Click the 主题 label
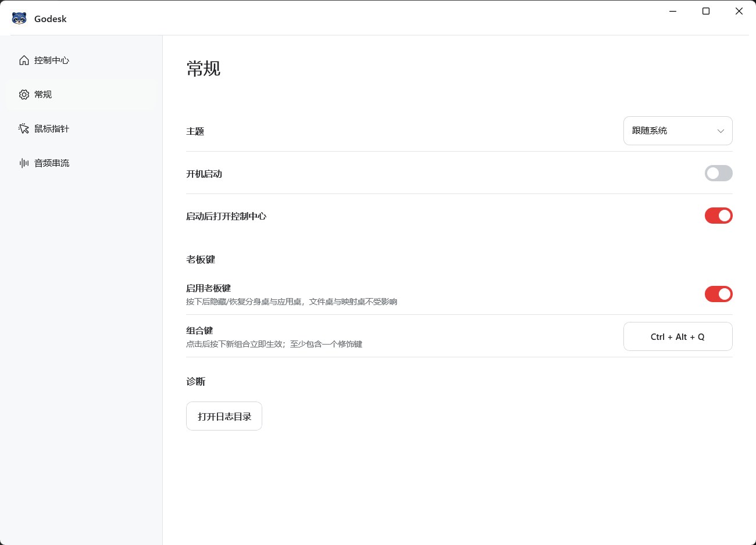Screen dimensions: 756x545 pyautogui.click(x=195, y=131)
